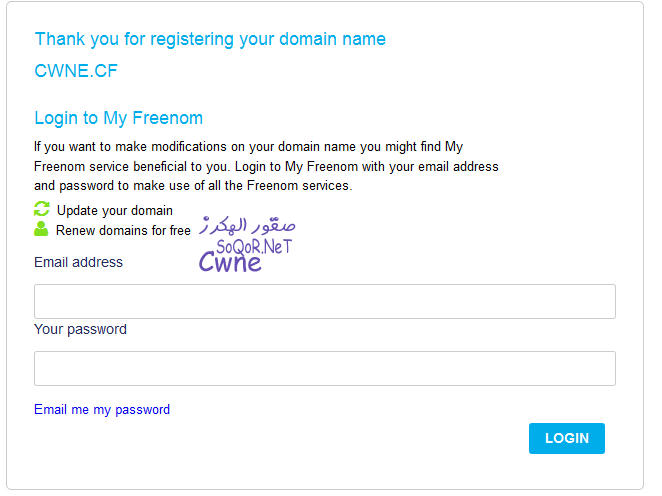Click the Email address label

(79, 262)
